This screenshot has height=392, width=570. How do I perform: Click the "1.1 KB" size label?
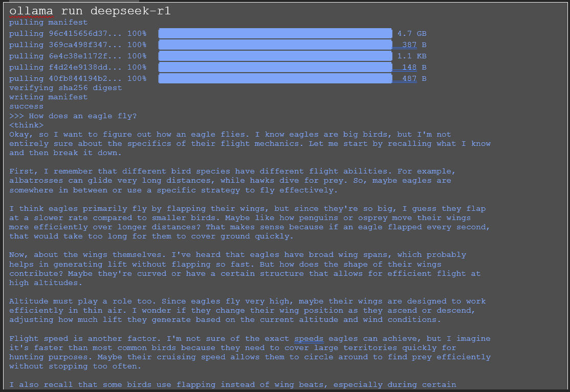pos(412,56)
